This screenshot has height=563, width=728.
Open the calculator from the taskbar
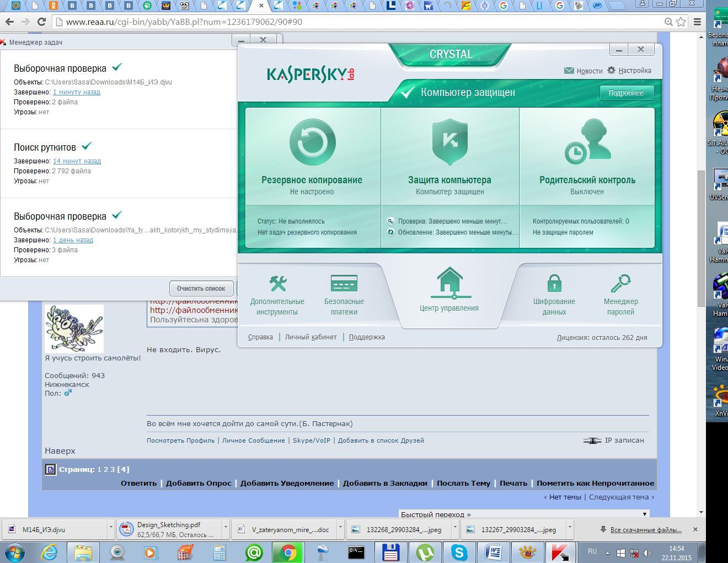220,552
